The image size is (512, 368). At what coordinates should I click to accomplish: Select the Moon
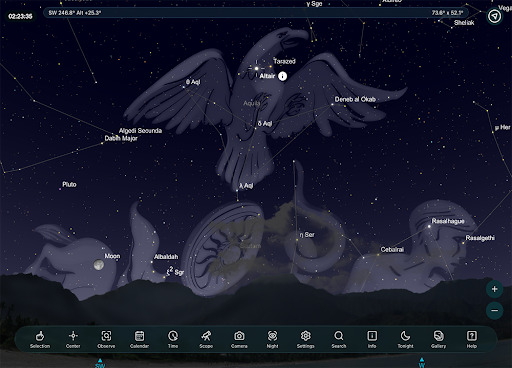coord(98,265)
